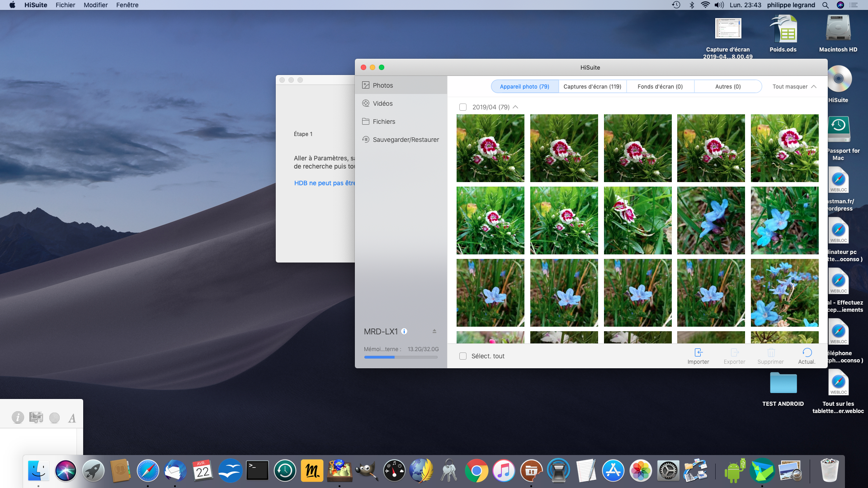Open the Vidéos section in sidebar
The height and width of the screenshot is (488, 868).
pyautogui.click(x=382, y=103)
